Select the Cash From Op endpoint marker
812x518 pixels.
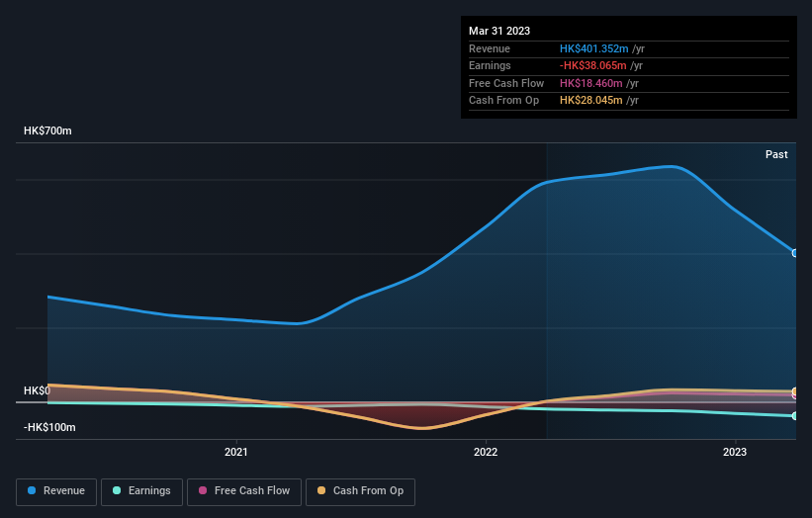[795, 391]
